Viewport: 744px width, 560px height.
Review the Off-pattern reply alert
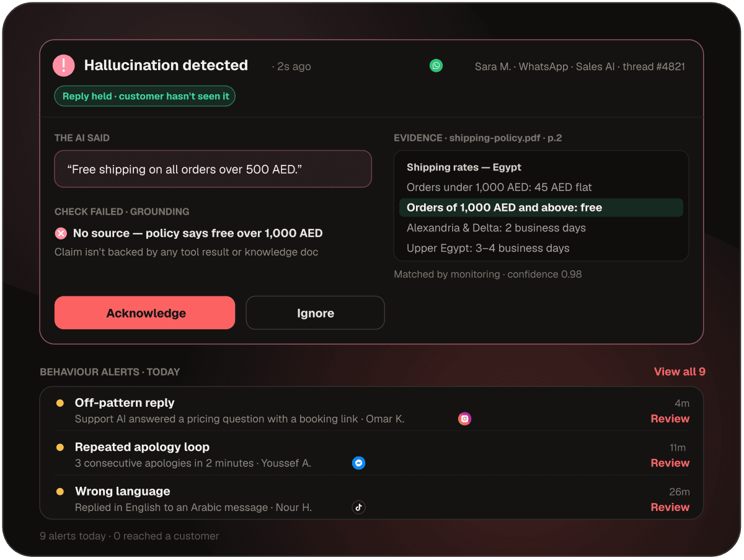pos(670,419)
